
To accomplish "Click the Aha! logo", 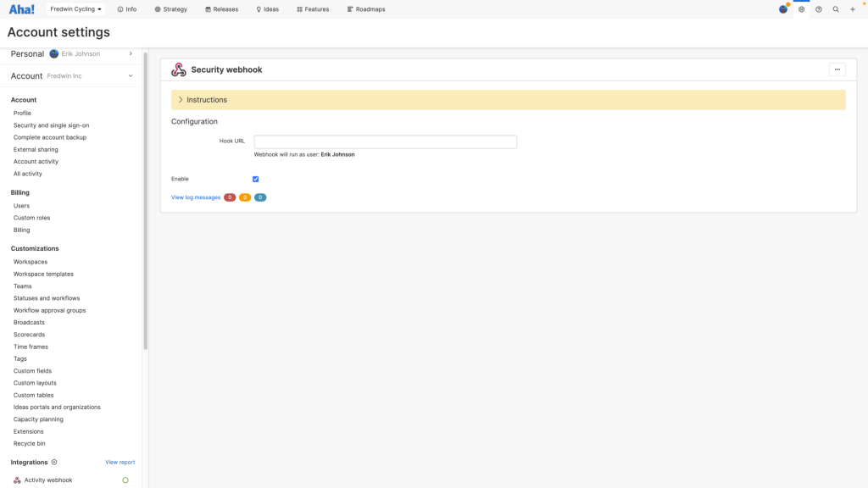I will pos(21,9).
